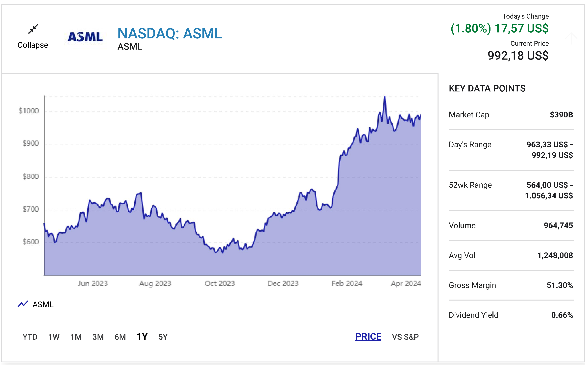Switch chart to 1M range
The image size is (588, 365).
76,337
